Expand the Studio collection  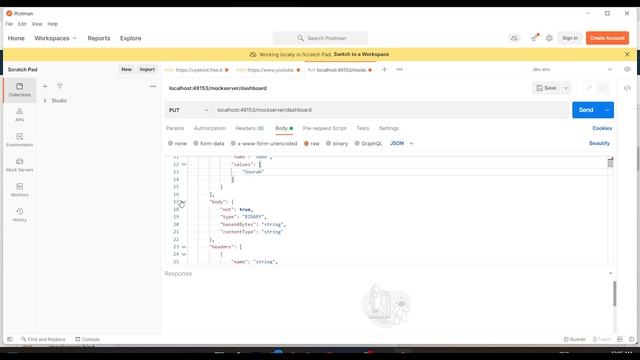click(x=45, y=100)
